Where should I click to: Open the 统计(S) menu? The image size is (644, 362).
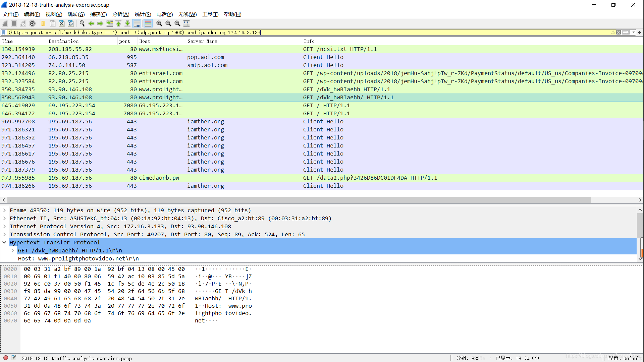pyautogui.click(x=143, y=14)
